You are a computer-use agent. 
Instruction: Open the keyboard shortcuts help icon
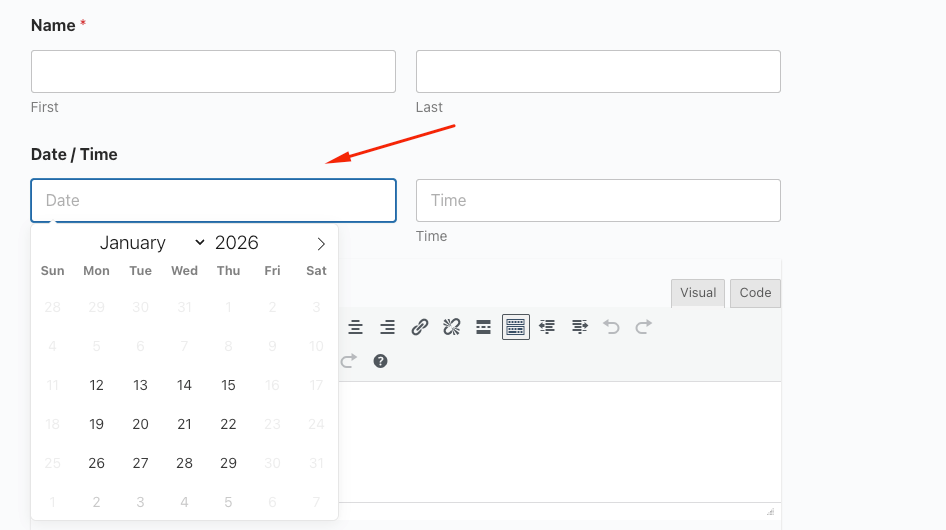click(x=380, y=361)
